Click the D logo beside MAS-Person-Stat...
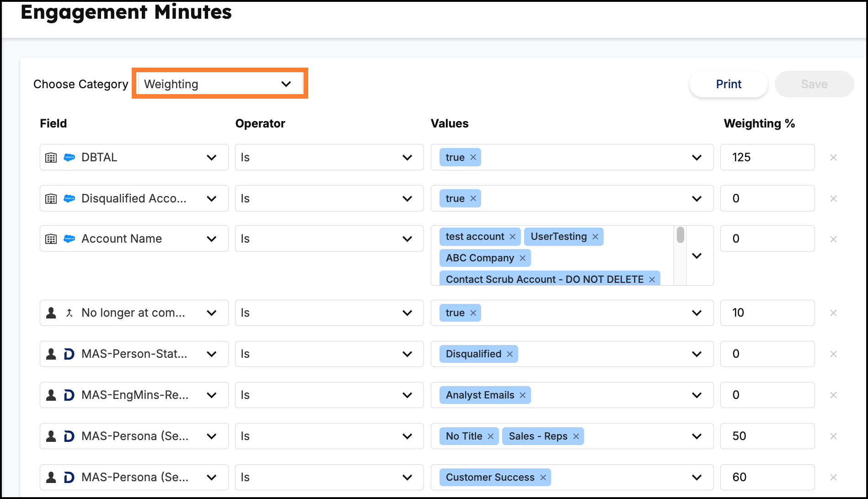This screenshot has height=499, width=868. (x=69, y=354)
